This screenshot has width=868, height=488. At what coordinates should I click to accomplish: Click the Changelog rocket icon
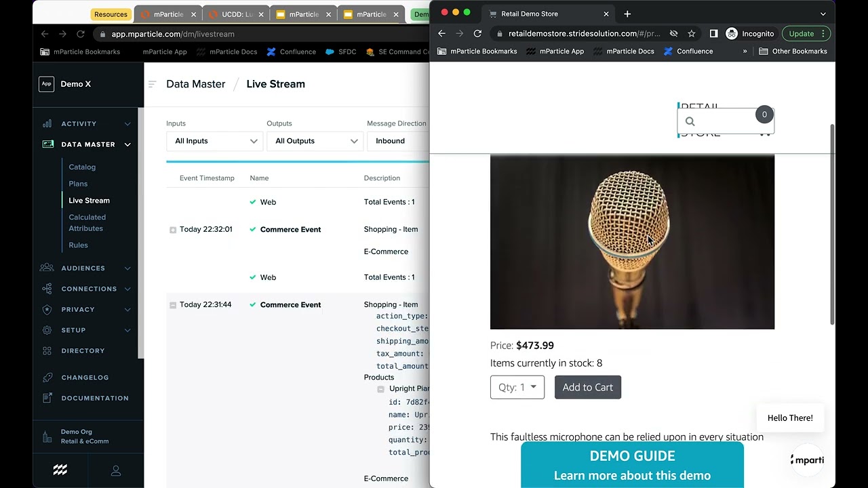click(47, 378)
